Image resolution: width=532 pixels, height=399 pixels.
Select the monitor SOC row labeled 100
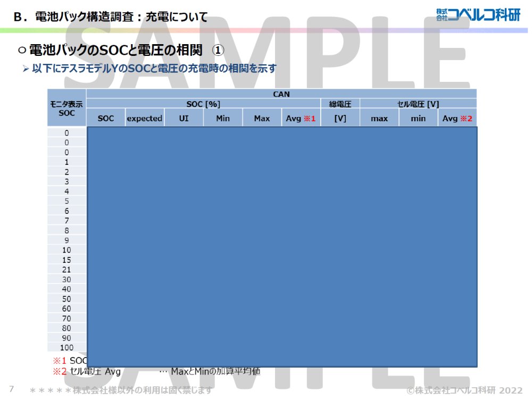click(x=67, y=348)
